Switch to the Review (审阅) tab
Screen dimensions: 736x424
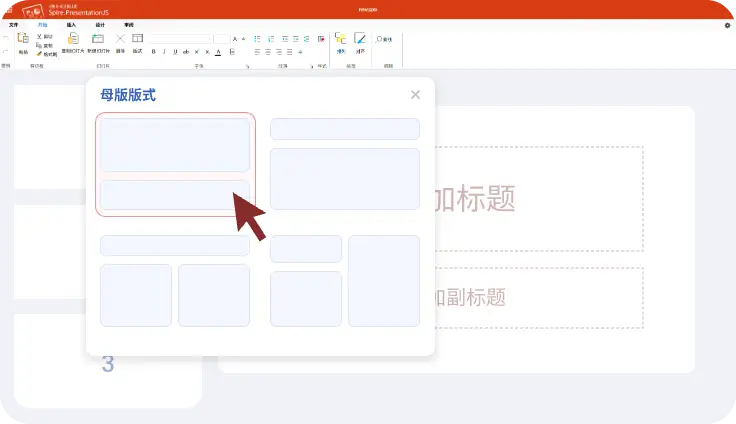click(129, 25)
